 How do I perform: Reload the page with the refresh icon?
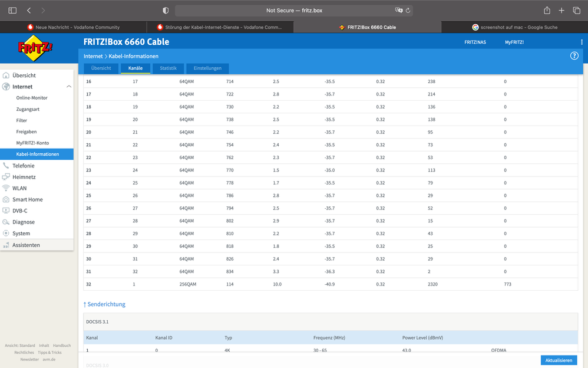click(x=408, y=11)
